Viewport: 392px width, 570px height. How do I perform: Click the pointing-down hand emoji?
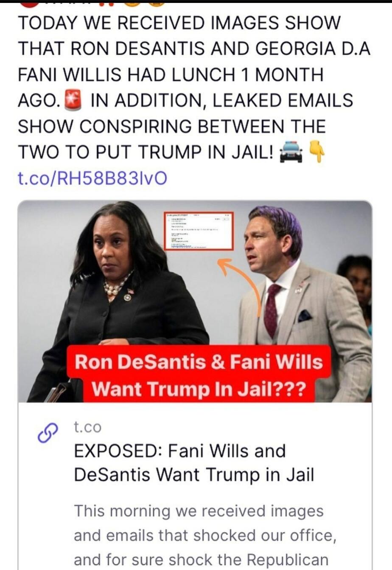(316, 152)
